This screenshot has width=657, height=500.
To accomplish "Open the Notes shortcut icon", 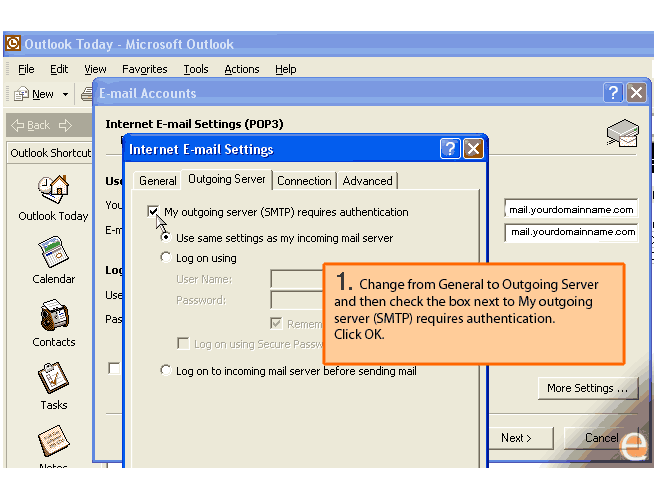I will (x=53, y=441).
